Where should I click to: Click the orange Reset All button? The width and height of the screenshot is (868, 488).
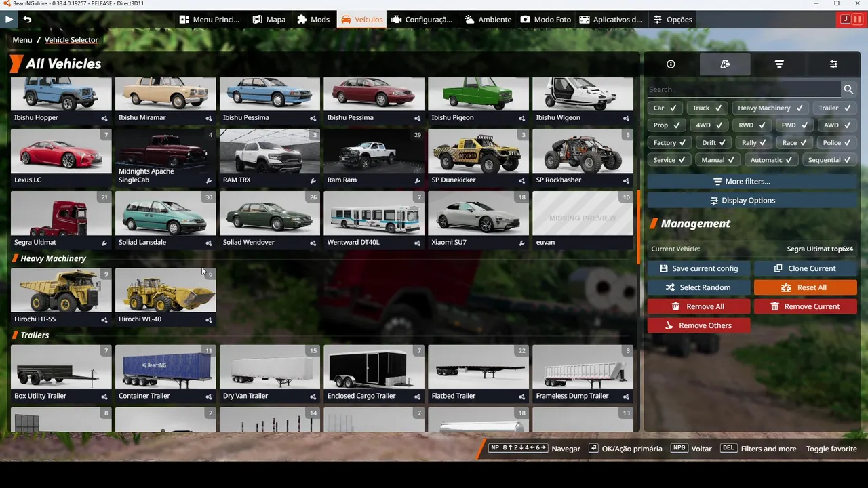click(x=806, y=287)
